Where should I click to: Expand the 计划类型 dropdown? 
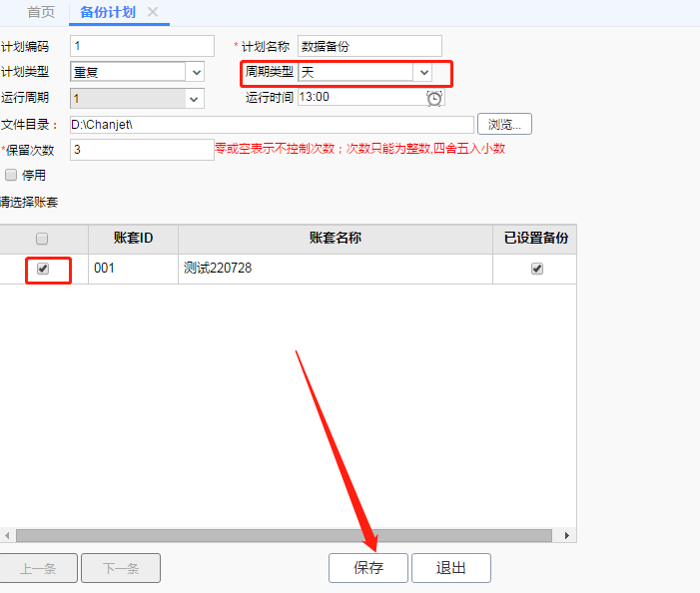[x=197, y=72]
